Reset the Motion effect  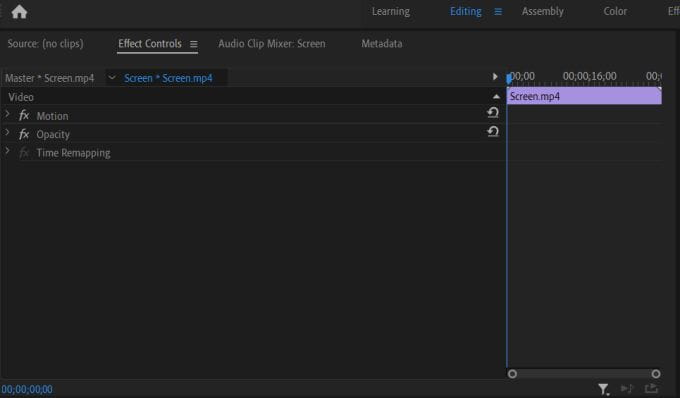[x=493, y=113]
